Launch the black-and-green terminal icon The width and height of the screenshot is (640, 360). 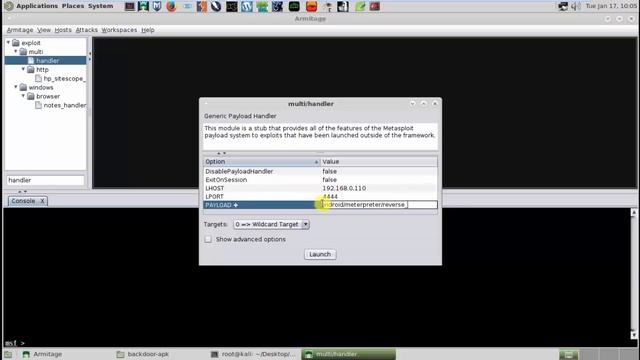[294, 6]
